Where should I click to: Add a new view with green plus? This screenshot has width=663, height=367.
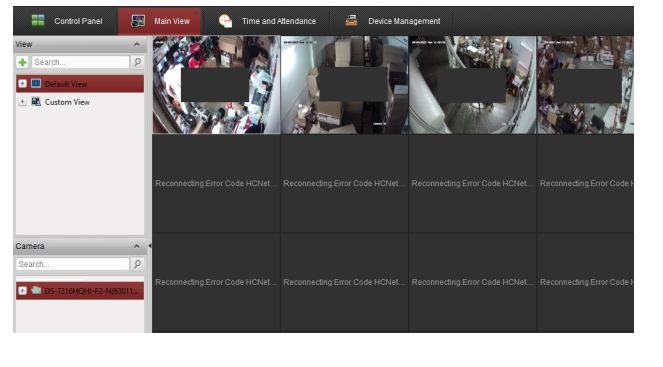[x=22, y=62]
